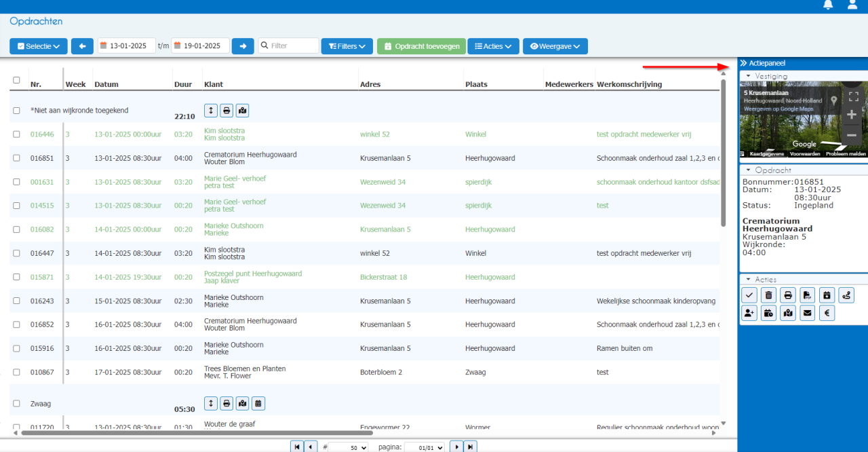
Task: Collapse the Opdracht section in Actiepaneel
Action: tap(748, 170)
